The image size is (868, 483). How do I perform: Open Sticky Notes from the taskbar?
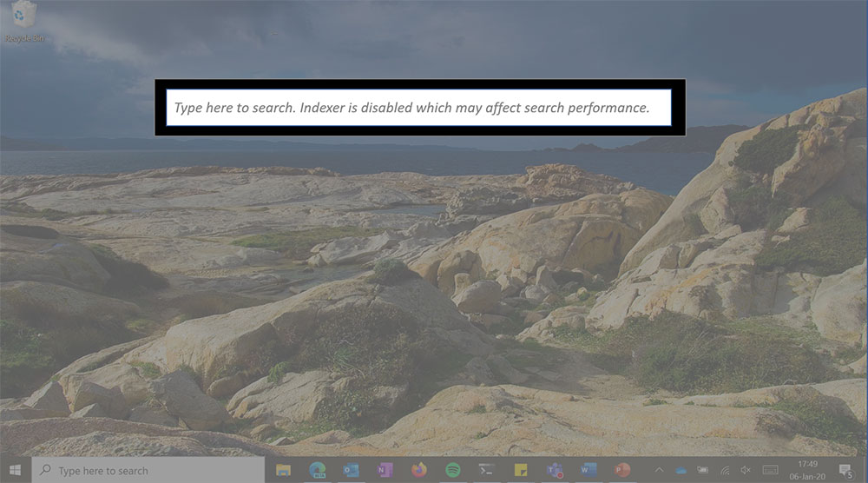coord(520,470)
